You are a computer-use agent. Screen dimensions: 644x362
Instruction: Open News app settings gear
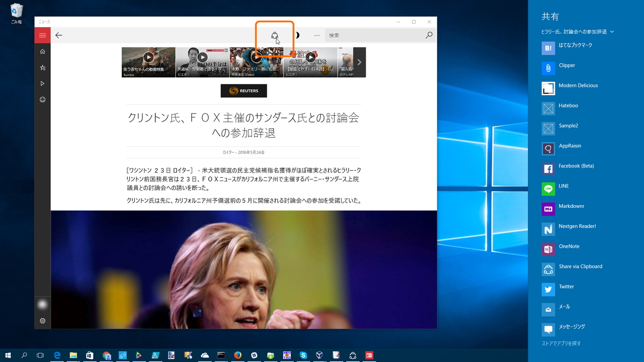coord(42,320)
